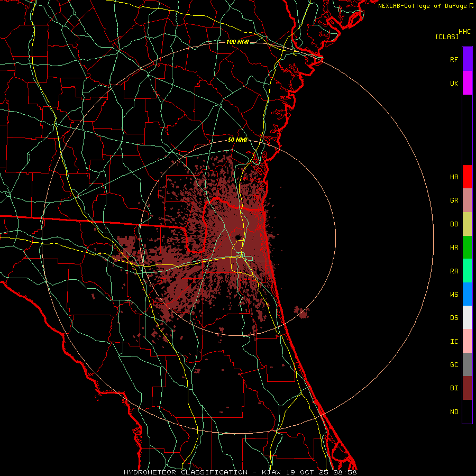The width and height of the screenshot is (476, 476).
Task: Click the bright red HA color swatch
Action: [467, 177]
